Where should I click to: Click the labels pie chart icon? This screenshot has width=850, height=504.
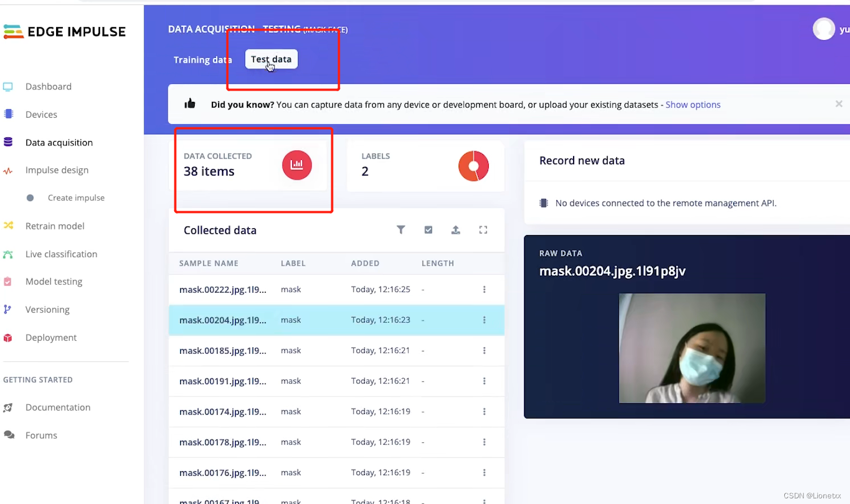[473, 166]
